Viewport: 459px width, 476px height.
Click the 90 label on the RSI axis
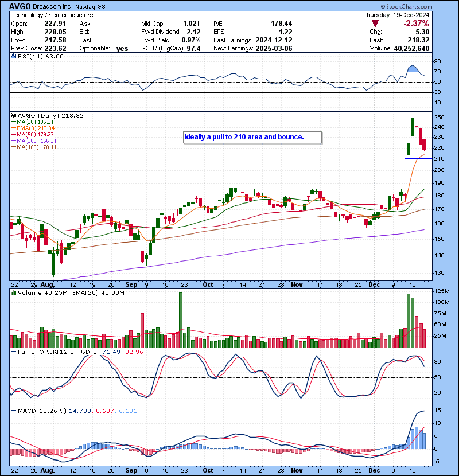438,61
